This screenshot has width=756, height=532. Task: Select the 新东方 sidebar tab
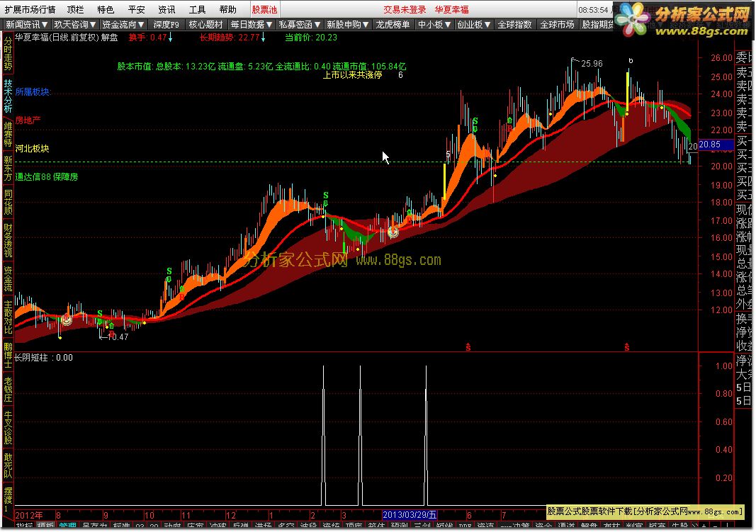pyautogui.click(x=8, y=168)
